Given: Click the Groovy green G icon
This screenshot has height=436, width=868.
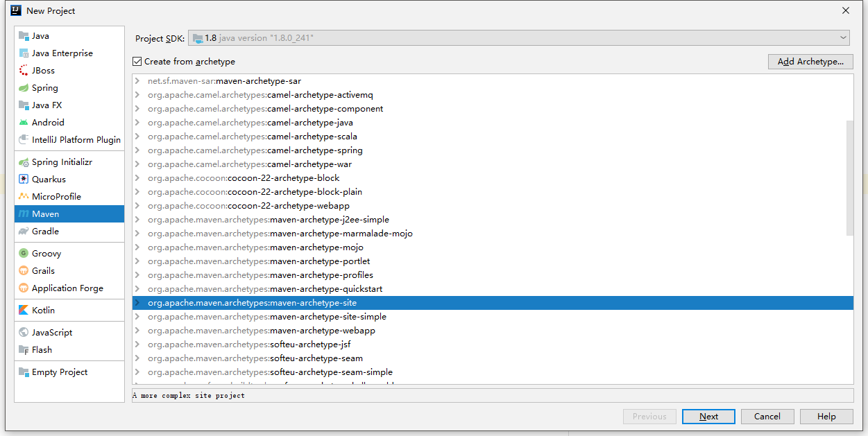Looking at the screenshot, I should (24, 254).
